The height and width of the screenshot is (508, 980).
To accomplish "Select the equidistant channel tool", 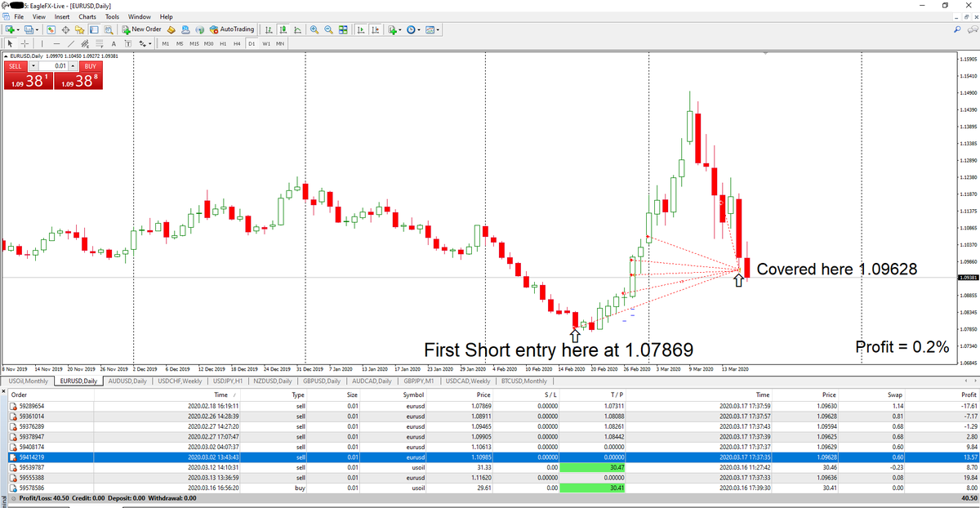I will (85, 43).
